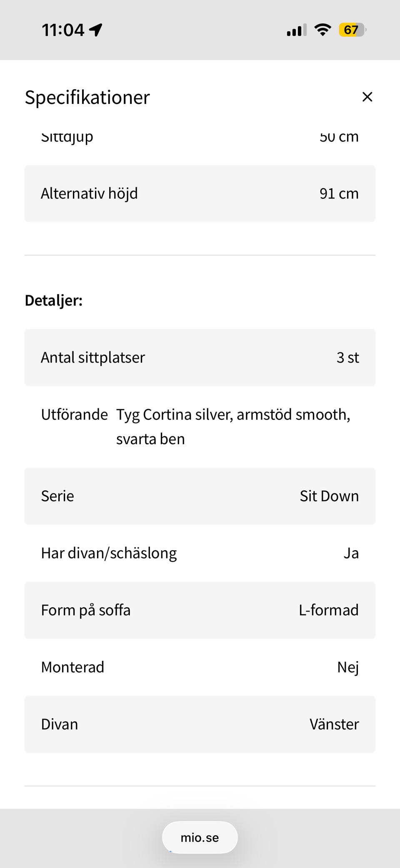
Task: Select the Form på soffa row
Action: point(200,610)
